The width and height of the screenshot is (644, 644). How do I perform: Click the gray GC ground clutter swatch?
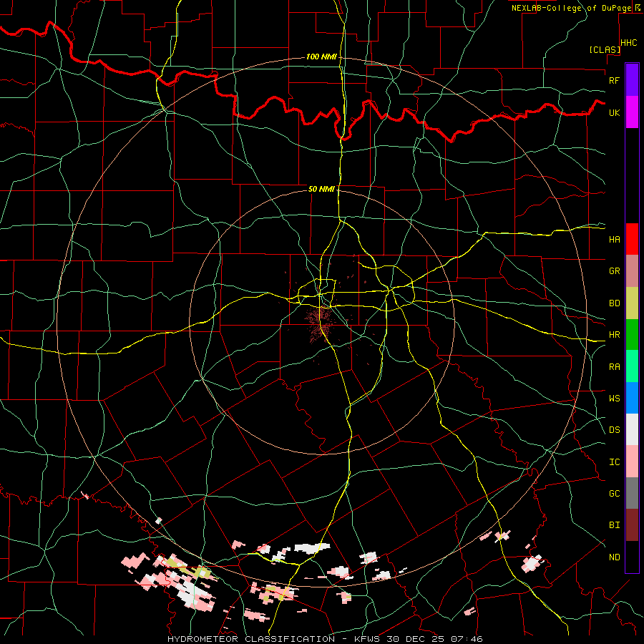(632, 493)
